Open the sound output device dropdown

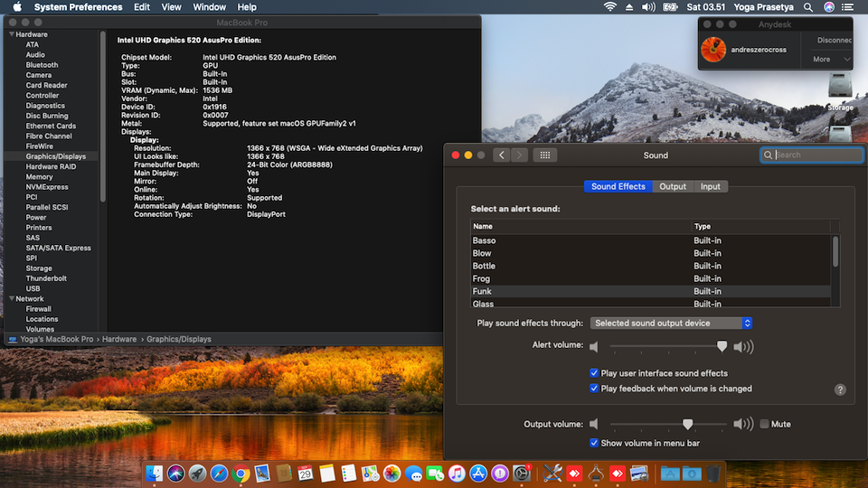(671, 324)
